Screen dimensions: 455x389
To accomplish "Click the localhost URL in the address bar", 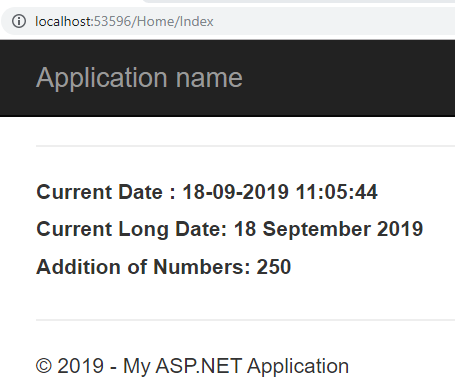I will 124,21.
